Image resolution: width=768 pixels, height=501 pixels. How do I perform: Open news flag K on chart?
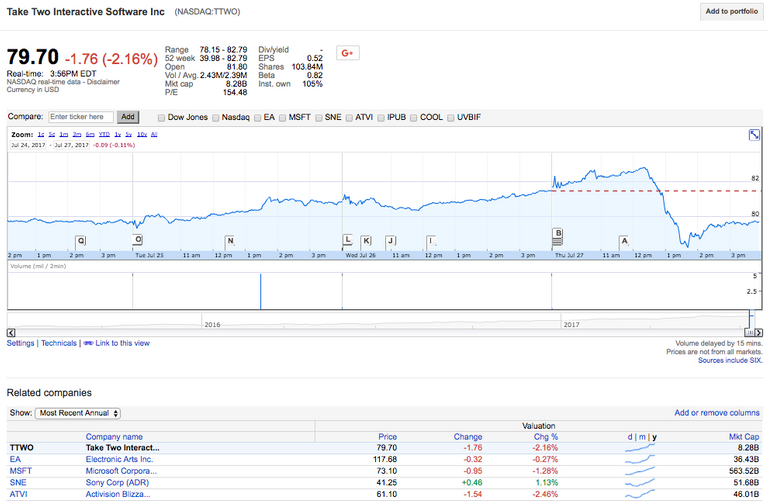pyautogui.click(x=366, y=241)
